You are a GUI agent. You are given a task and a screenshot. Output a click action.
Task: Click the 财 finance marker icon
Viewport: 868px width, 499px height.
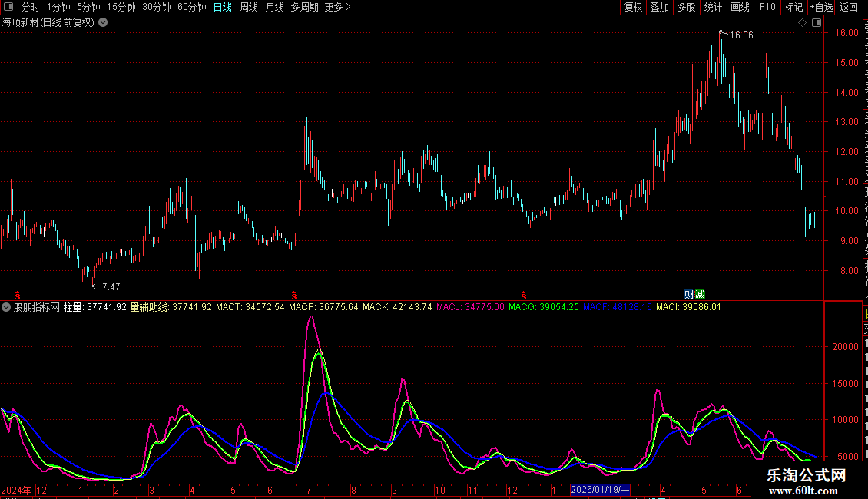(x=689, y=295)
